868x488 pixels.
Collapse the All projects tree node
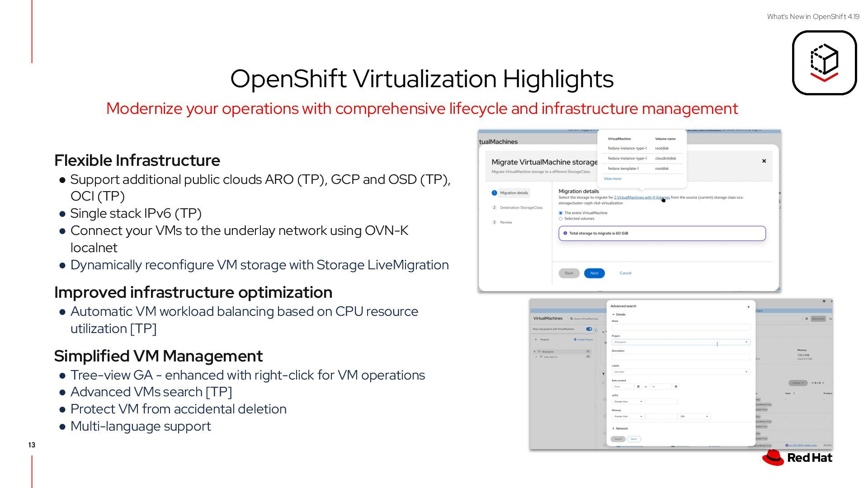click(534, 352)
